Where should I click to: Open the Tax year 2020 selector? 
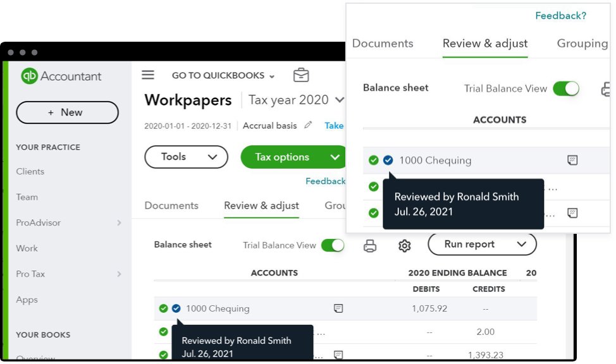pyautogui.click(x=296, y=100)
